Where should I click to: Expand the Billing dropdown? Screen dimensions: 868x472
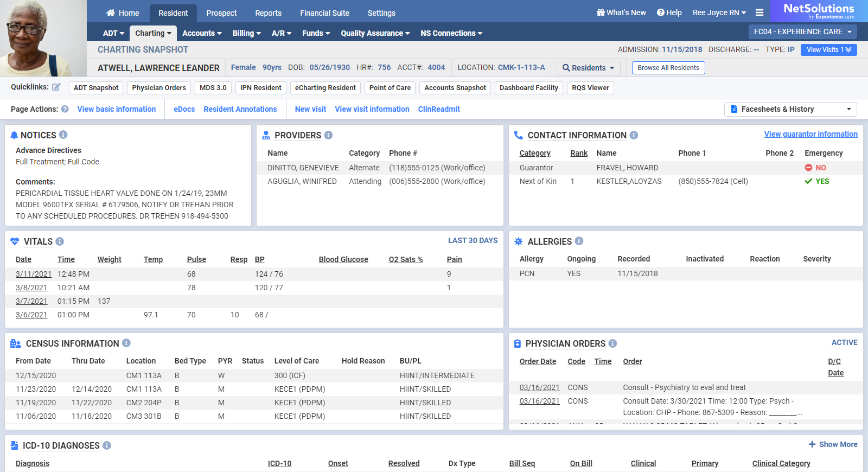pyautogui.click(x=247, y=33)
